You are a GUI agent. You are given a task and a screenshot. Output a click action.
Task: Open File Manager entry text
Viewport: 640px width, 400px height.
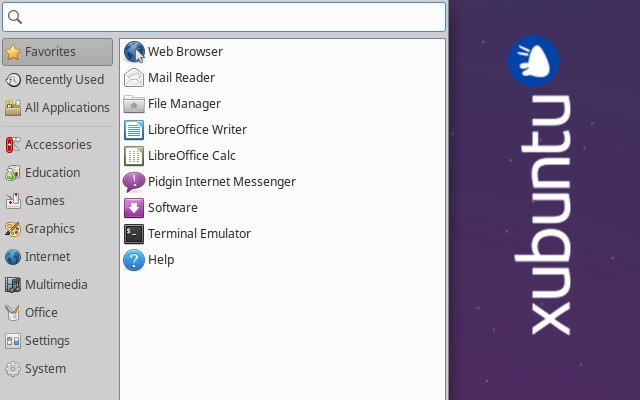point(184,104)
